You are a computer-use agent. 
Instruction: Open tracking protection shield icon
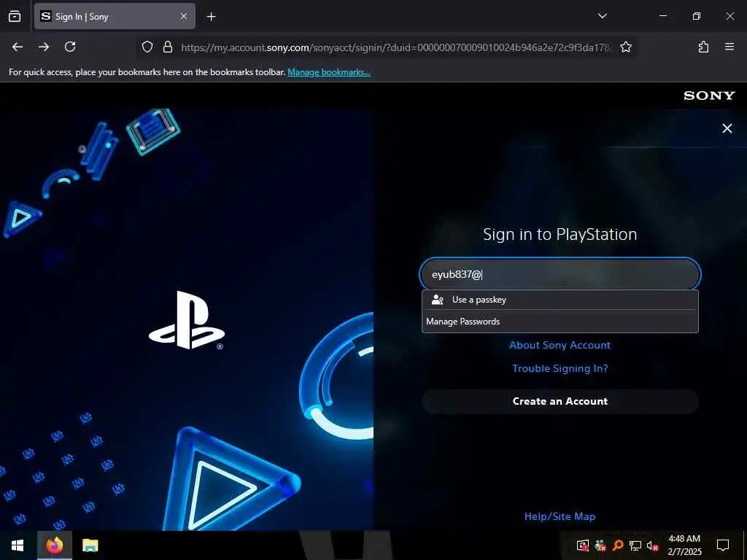point(147,47)
